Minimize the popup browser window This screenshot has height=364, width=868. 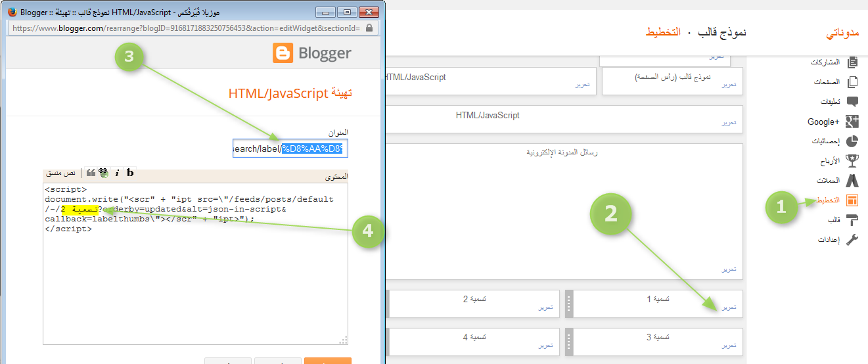[326, 12]
